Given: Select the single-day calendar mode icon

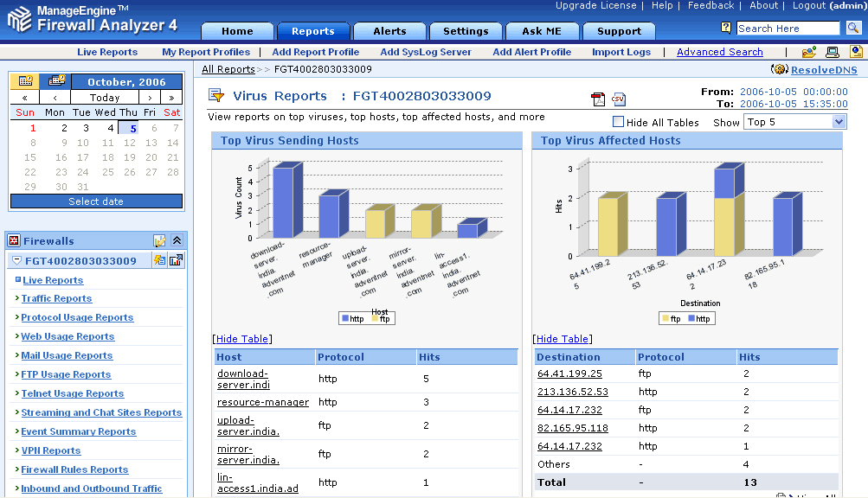Looking at the screenshot, I should pyautogui.click(x=25, y=80).
